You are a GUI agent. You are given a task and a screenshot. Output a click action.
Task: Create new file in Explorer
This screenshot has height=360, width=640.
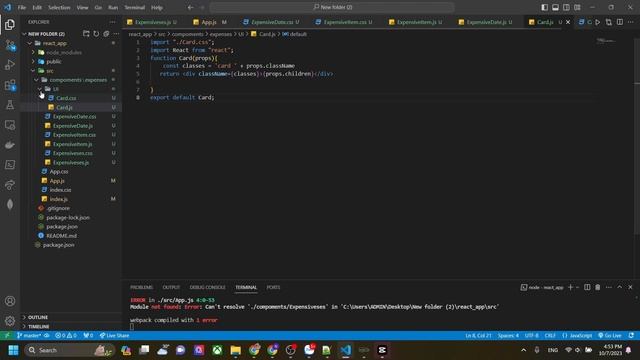(x=86, y=34)
